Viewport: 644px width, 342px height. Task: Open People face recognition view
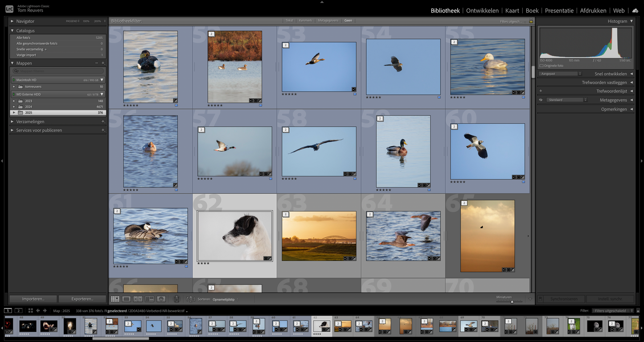[x=161, y=299]
